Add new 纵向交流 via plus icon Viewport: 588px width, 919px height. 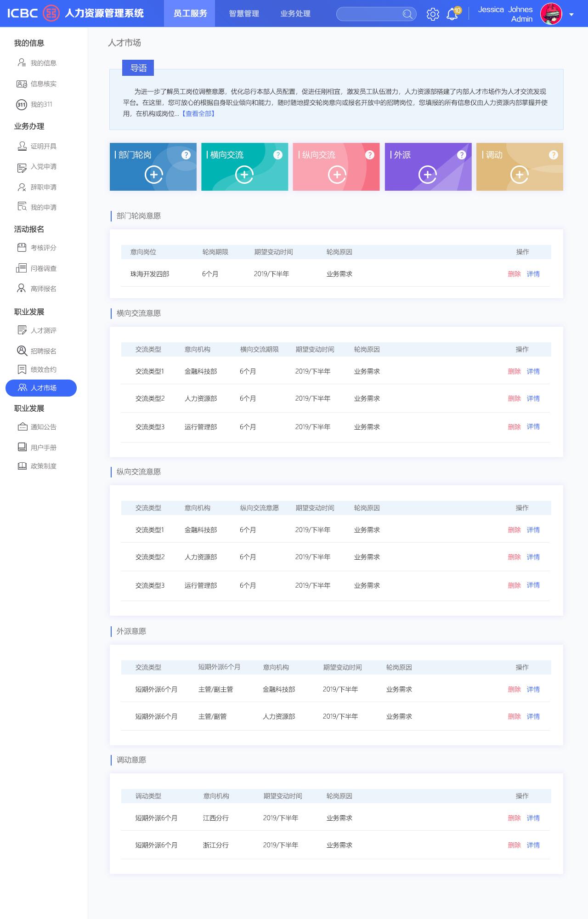337,175
